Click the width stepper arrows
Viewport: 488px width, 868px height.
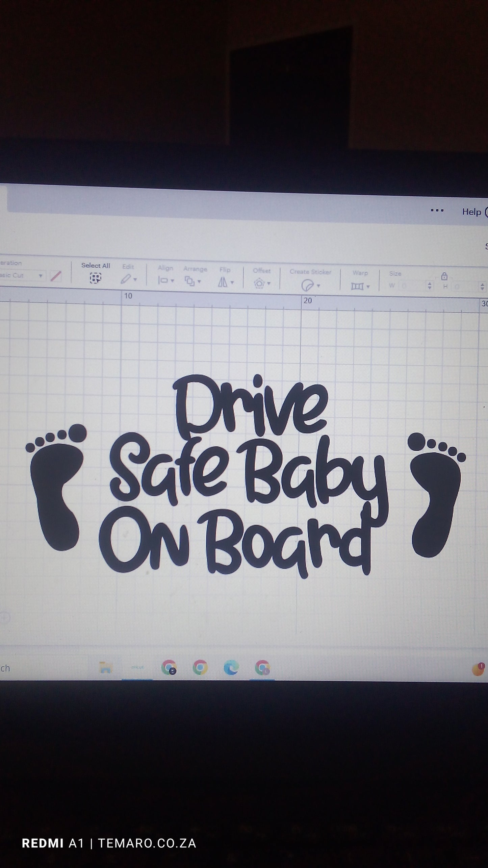(x=430, y=286)
